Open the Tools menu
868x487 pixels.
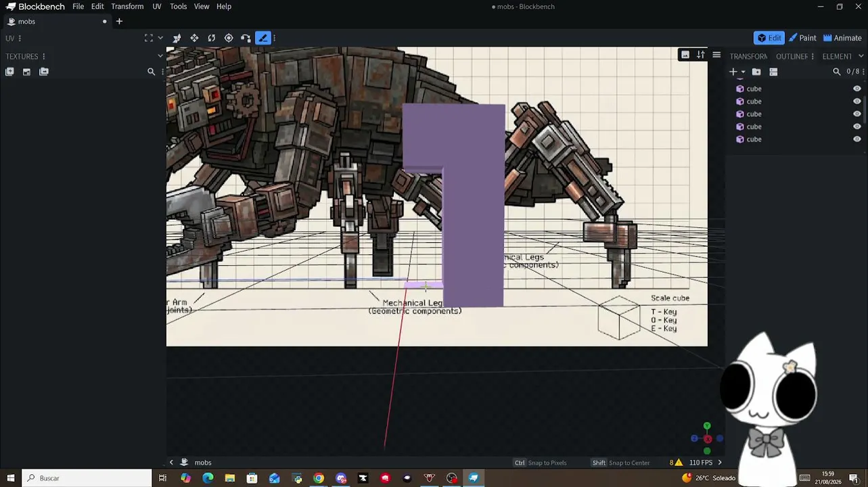pyautogui.click(x=179, y=7)
